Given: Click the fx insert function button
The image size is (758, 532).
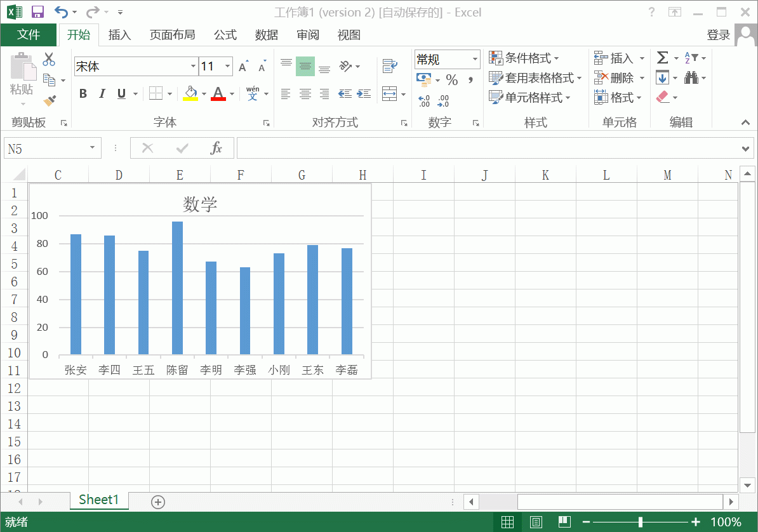Looking at the screenshot, I should pos(216,147).
